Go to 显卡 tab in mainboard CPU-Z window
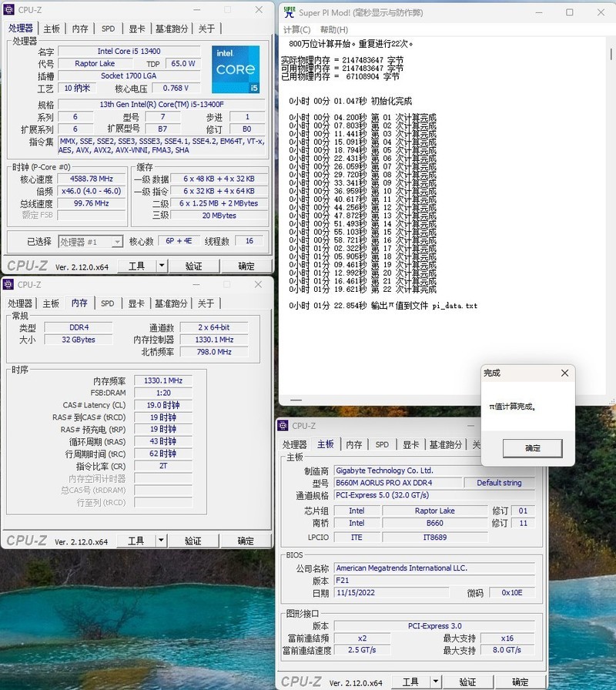 (410, 444)
